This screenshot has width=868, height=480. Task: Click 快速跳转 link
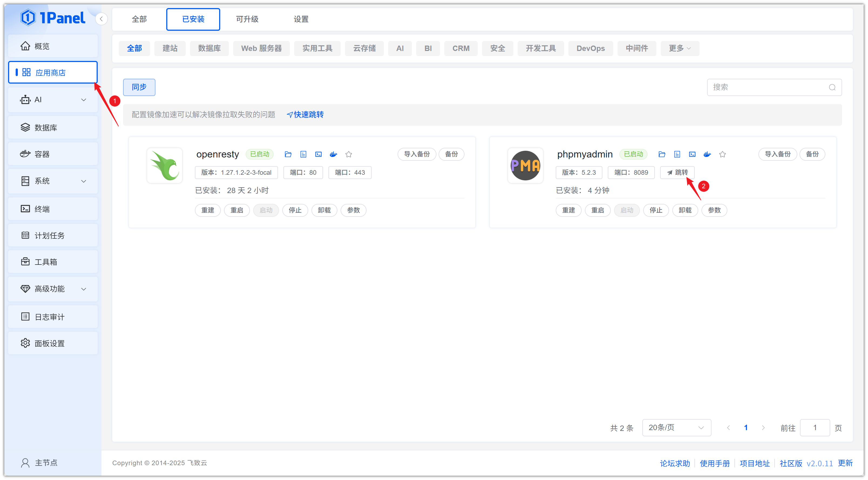coord(305,115)
